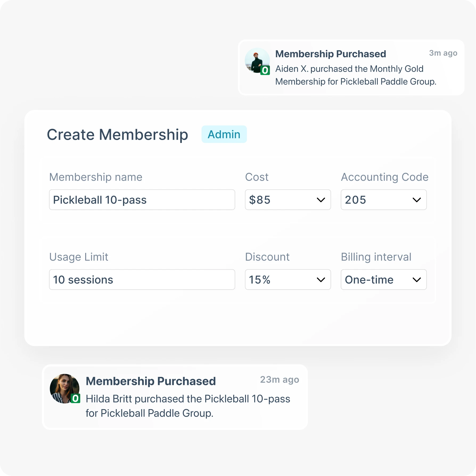Screen dimensions: 476x476
Task: Click the Membership name input field
Action: 142,200
